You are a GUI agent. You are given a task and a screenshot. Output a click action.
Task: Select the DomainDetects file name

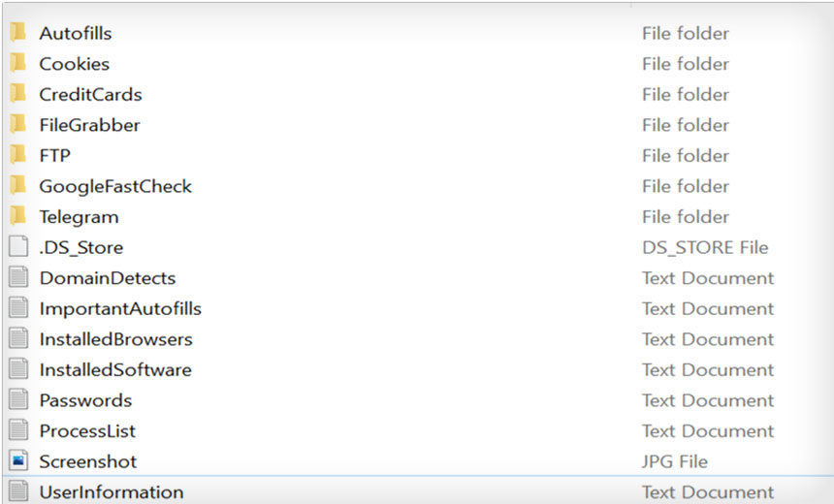point(108,278)
